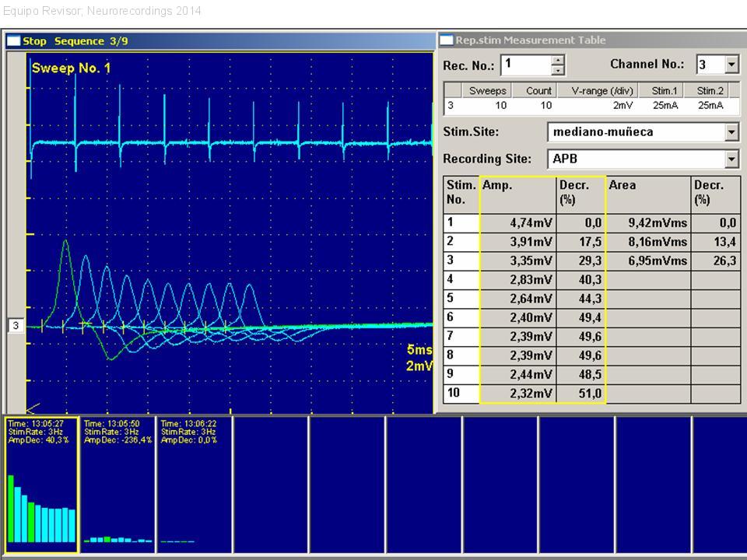
Task: Open the 13:06:22 recording thumbnail
Action: (x=194, y=485)
